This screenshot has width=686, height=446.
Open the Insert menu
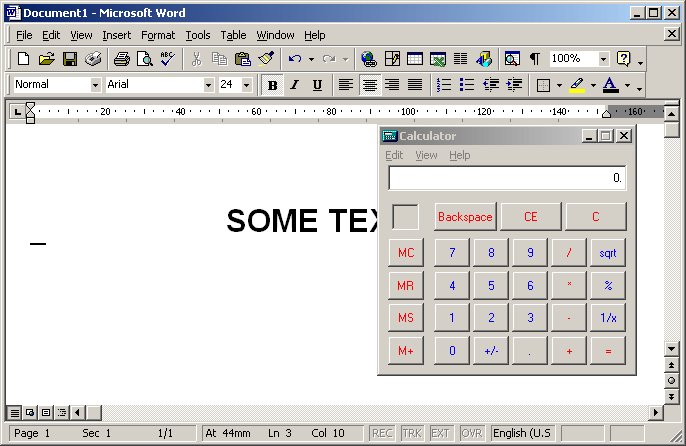coord(117,35)
